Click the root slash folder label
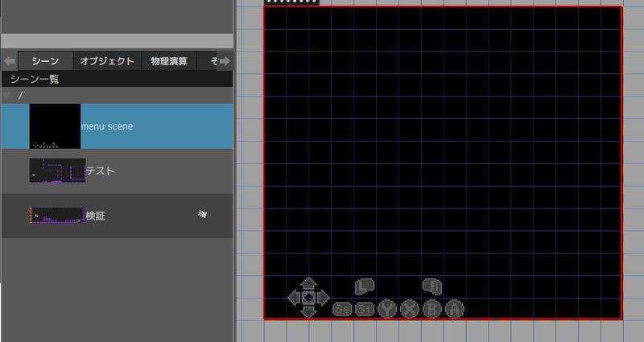Image resolution: width=644 pixels, height=342 pixels. tap(21, 96)
